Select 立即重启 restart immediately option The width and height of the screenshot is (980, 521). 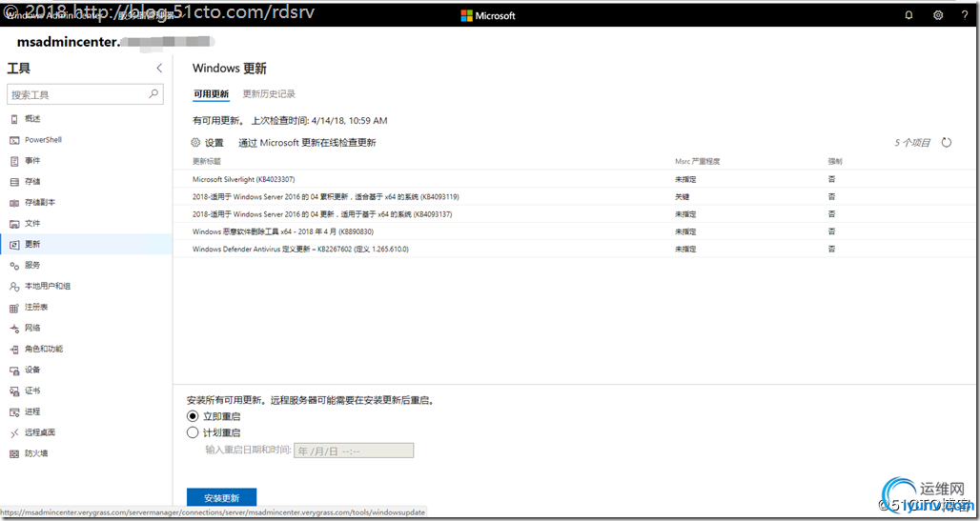(193, 416)
